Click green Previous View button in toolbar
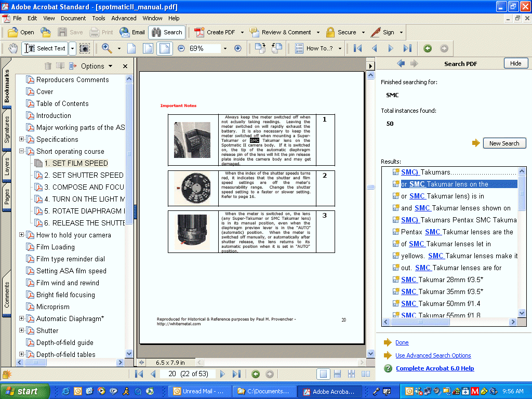The width and height of the screenshot is (532, 399). point(428,48)
